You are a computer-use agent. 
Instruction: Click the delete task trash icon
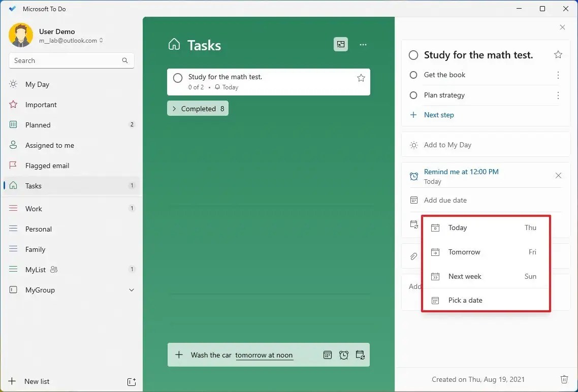(564, 379)
